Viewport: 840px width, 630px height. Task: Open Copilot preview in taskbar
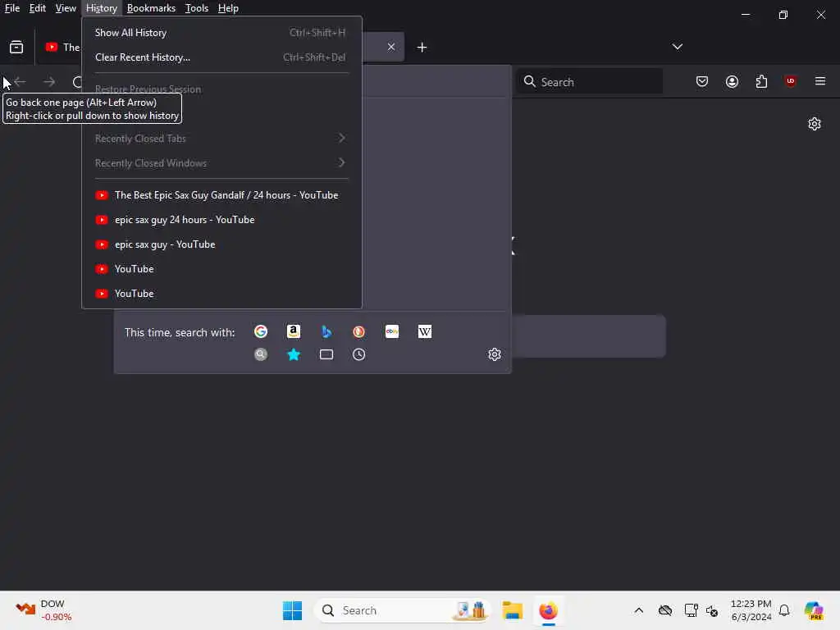click(814, 610)
